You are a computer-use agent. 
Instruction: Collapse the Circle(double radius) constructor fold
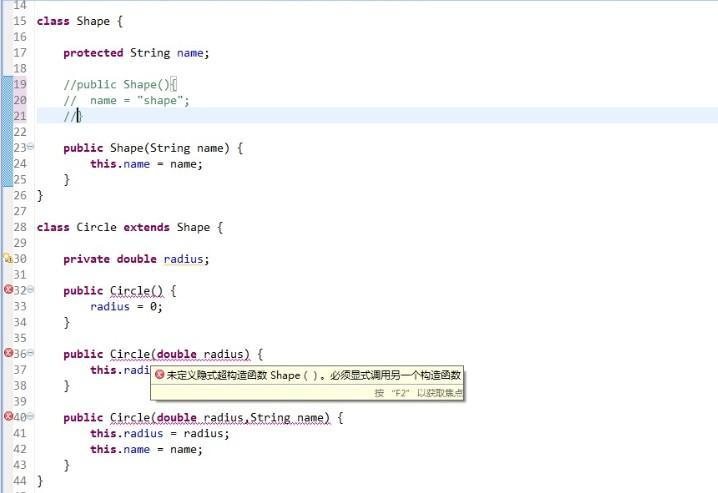point(30,353)
